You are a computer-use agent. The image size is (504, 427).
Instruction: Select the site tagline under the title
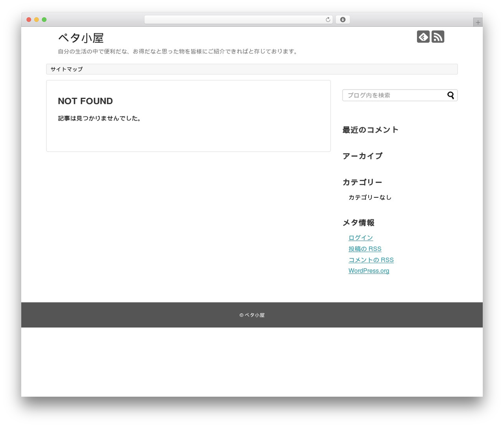[178, 52]
